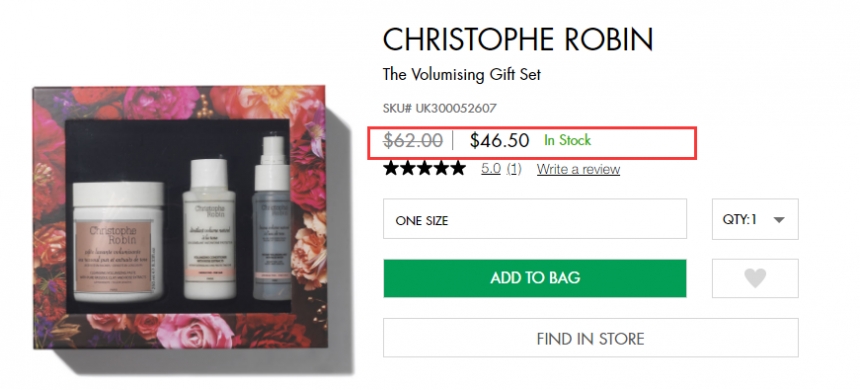Select the white conditioner bottle in the middle

pyautogui.click(x=210, y=228)
